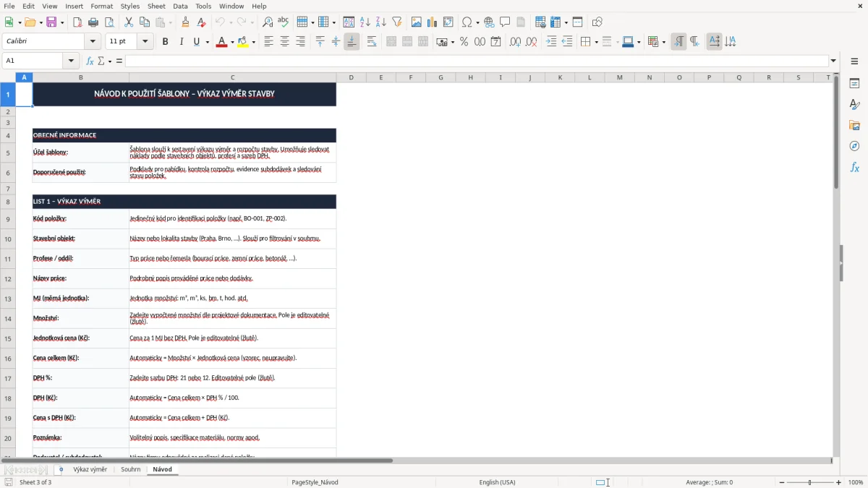Toggle Italic text style
The image size is (868, 488).
pyautogui.click(x=181, y=42)
